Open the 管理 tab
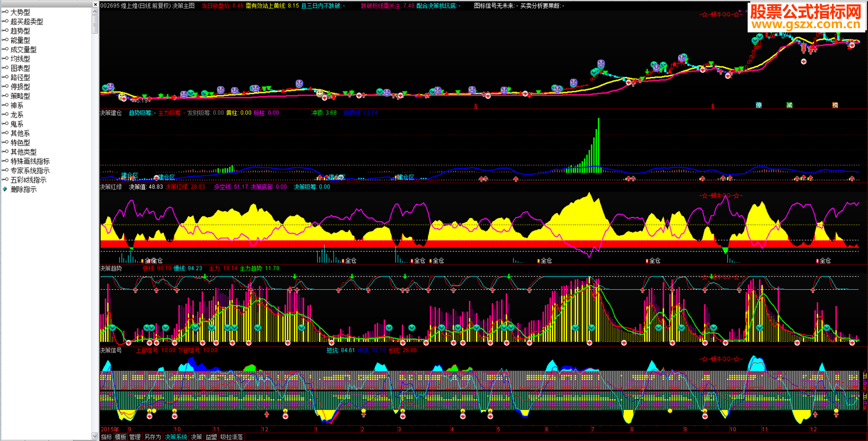868x441 pixels. pos(135,437)
